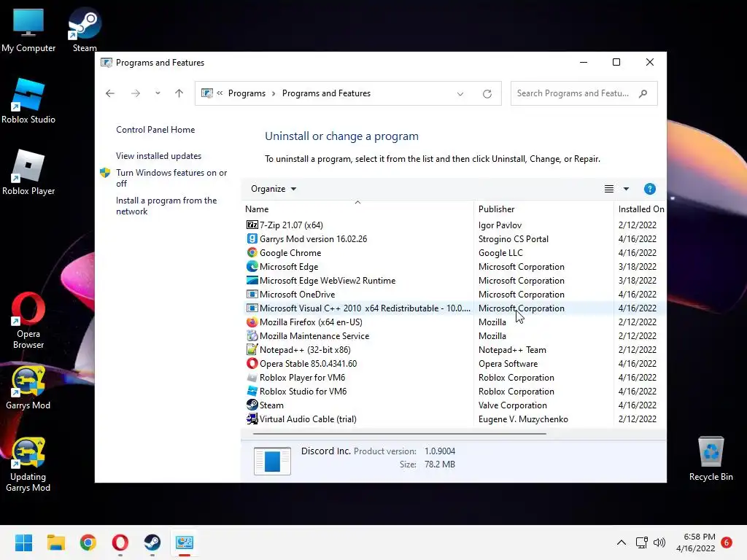This screenshot has width=747, height=560.
Task: Select Garrys Mod desktop icon
Action: click(x=28, y=387)
